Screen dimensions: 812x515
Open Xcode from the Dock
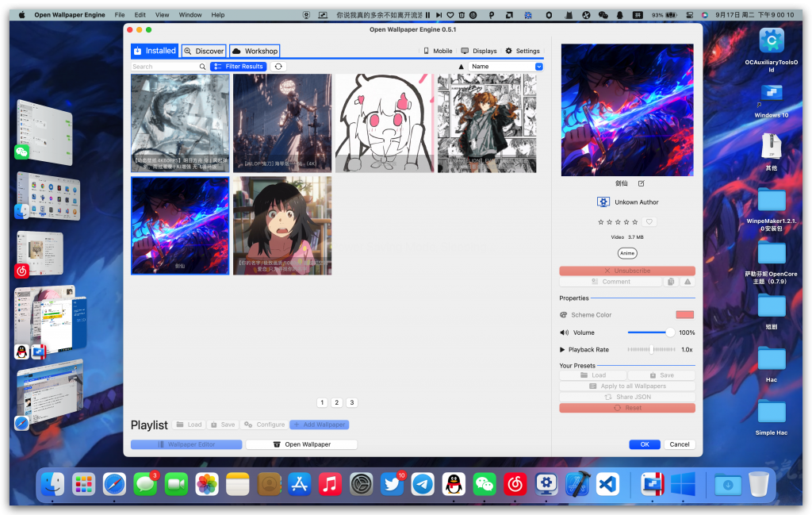coord(577,484)
